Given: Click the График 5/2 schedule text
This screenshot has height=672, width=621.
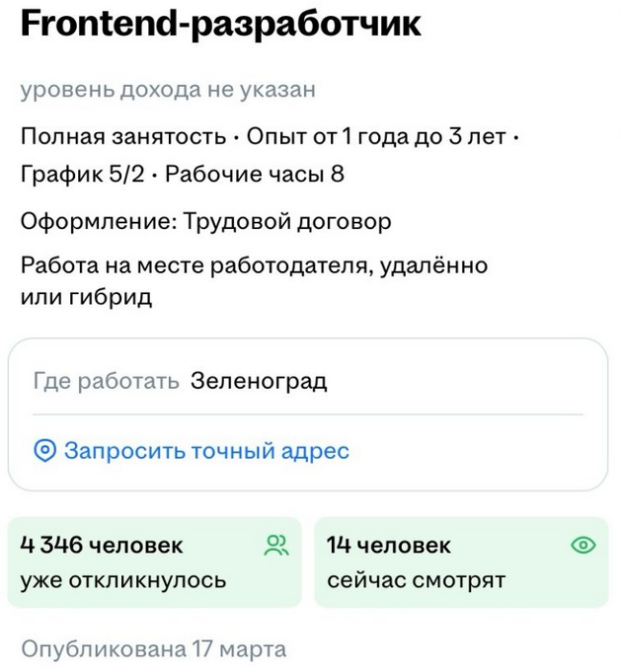Looking at the screenshot, I should pyautogui.click(x=83, y=176).
